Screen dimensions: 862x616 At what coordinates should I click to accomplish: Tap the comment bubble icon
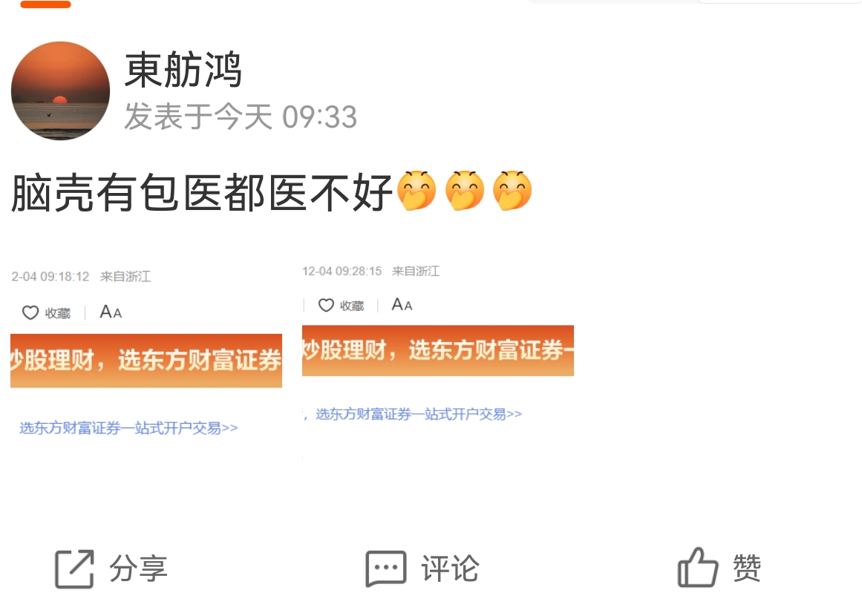pos(386,569)
